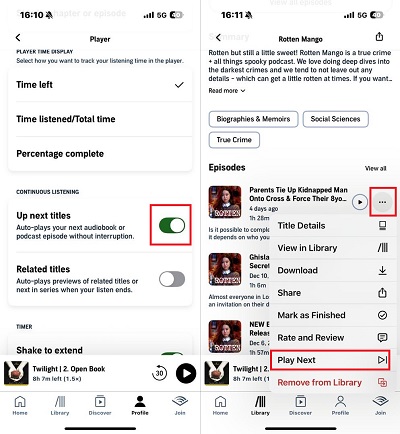Select Percentage complete display option
The height and width of the screenshot is (434, 400).
coord(100,154)
